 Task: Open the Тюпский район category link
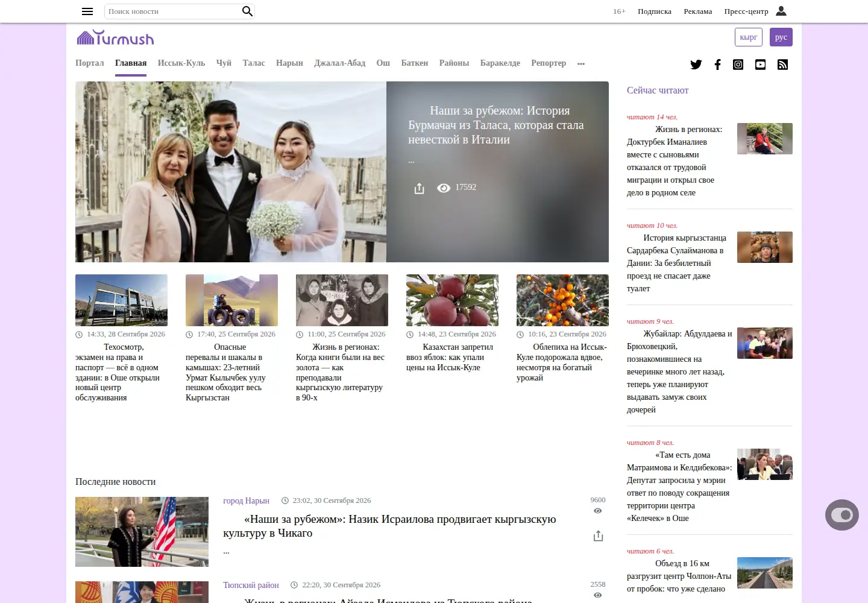click(x=251, y=585)
